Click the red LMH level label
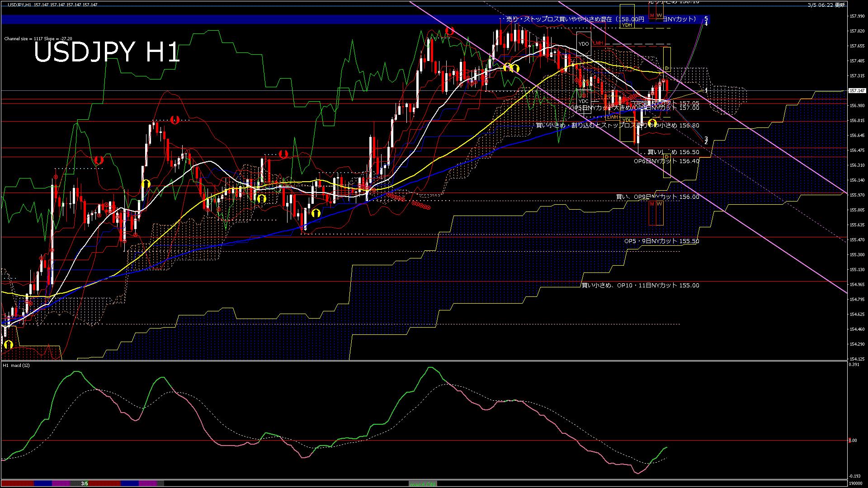 pos(598,43)
